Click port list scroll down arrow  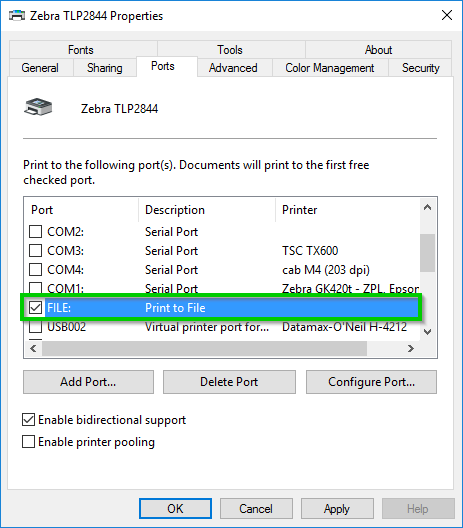427,332
